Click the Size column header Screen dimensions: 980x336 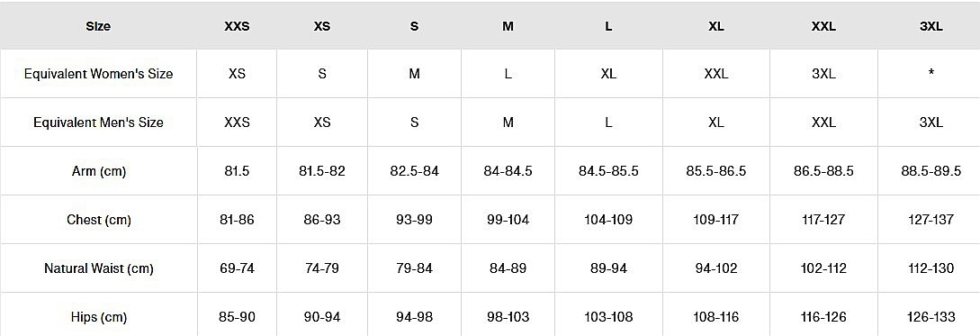pos(98,27)
